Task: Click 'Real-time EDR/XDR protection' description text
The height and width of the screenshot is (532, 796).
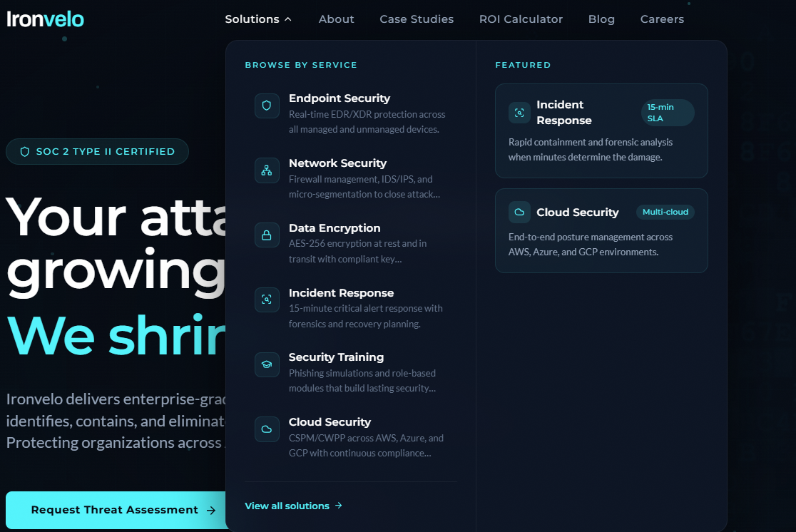Action: tap(367, 122)
